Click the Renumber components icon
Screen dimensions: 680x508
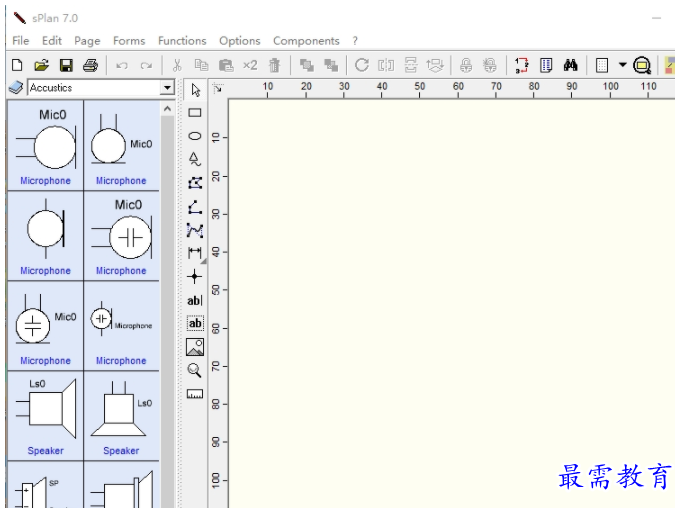pyautogui.click(x=521, y=66)
